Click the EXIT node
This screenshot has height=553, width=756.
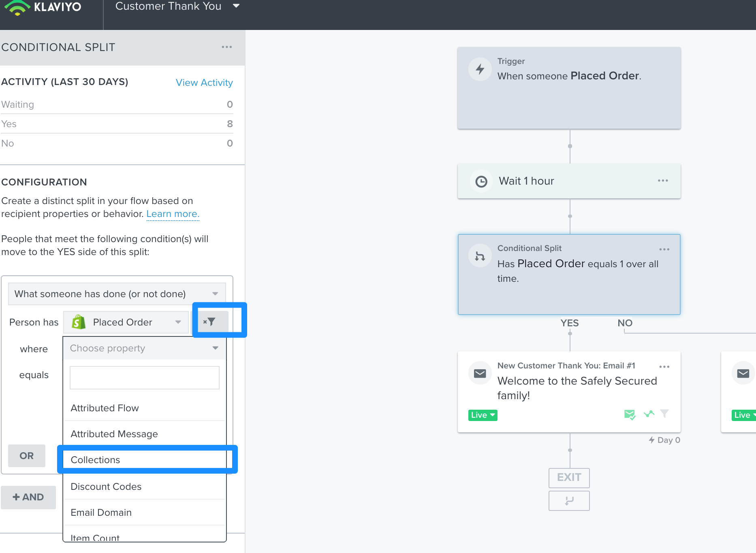tap(569, 478)
